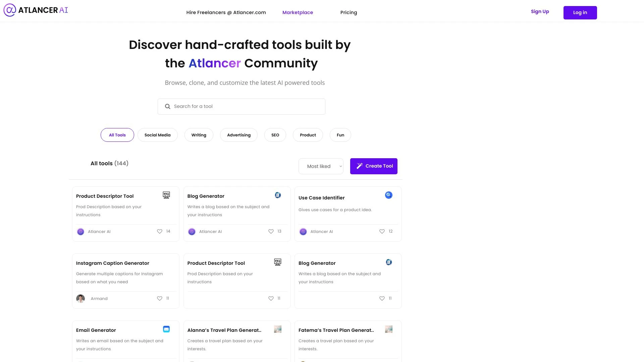Screen dimensions: 644x362
Task: Open Hire Freelancers menu item
Action: [x=226, y=12]
